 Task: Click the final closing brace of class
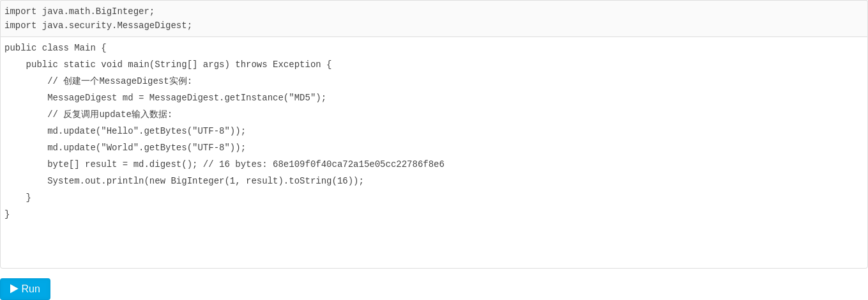(x=7, y=214)
